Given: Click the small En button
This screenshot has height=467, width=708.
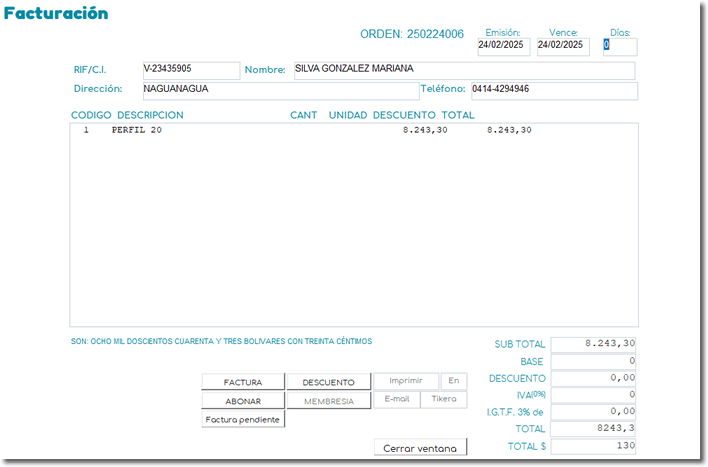Looking at the screenshot, I should [x=453, y=381].
